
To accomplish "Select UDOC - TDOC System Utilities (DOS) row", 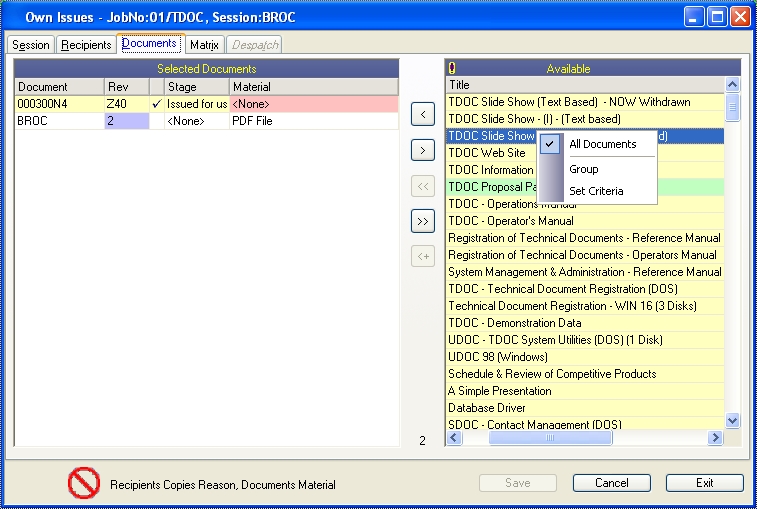I will (585, 339).
